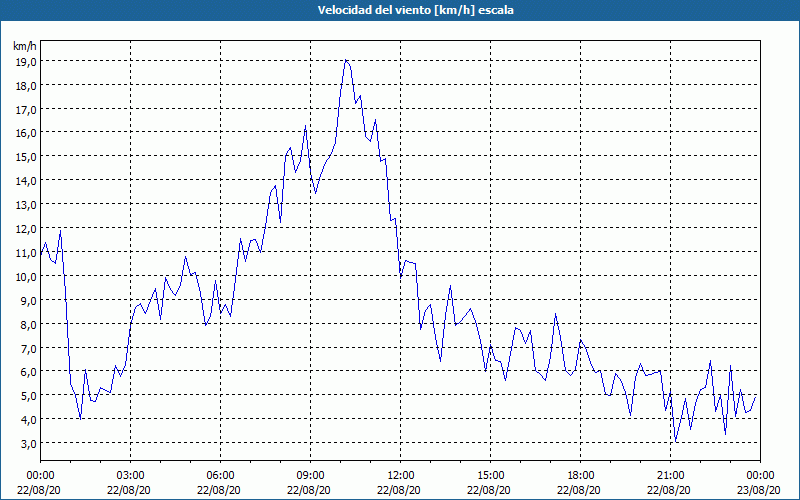This screenshot has height=500, width=800.
Task: Select the 18:00 time marker on the x-axis
Action: point(580,475)
